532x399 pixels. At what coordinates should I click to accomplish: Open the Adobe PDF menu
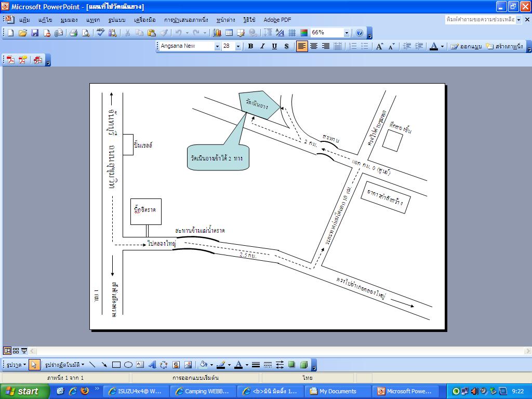[277, 20]
